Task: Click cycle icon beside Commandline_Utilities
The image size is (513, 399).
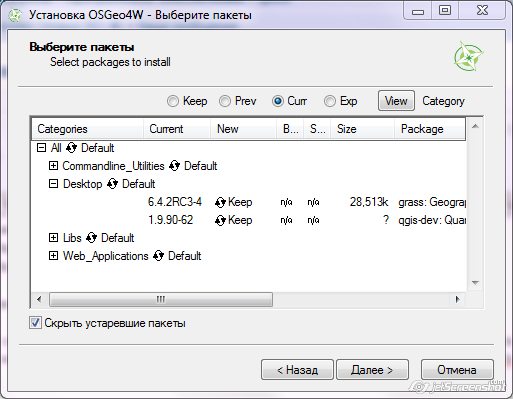Action: pyautogui.click(x=174, y=166)
